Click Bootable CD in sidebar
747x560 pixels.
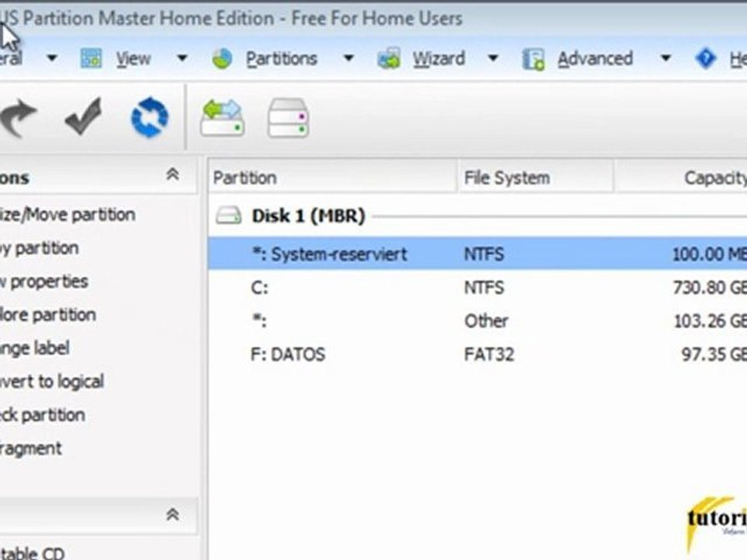tap(31, 552)
